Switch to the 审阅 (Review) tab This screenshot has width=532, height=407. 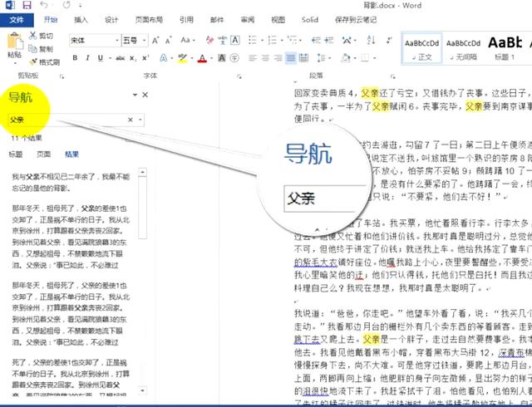tap(248, 20)
